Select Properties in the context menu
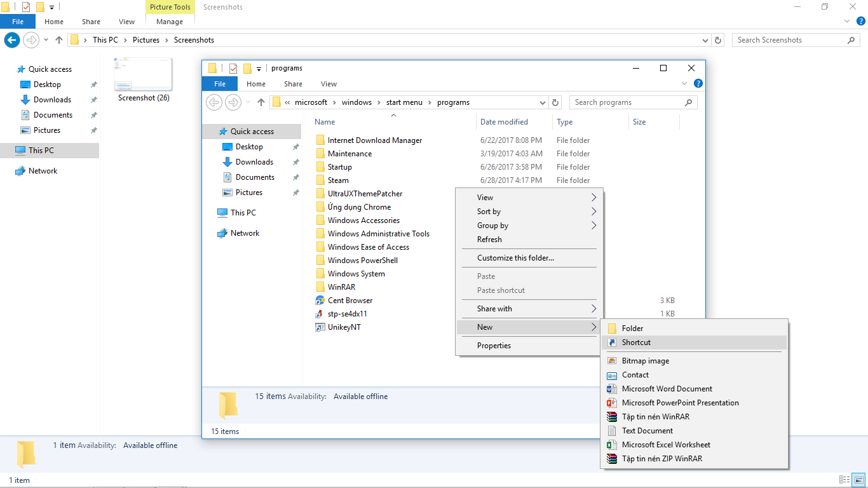Screen dimensions: 868x488 pos(494,346)
